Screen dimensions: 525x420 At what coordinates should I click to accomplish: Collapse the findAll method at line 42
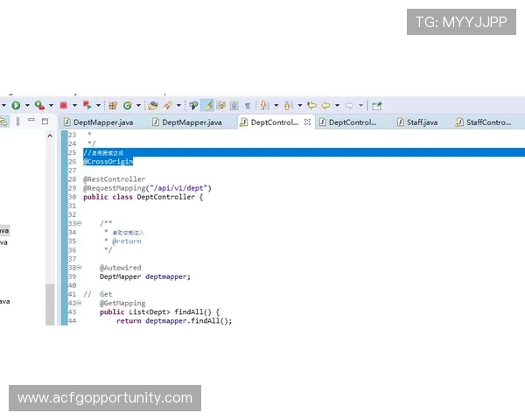[x=78, y=303]
